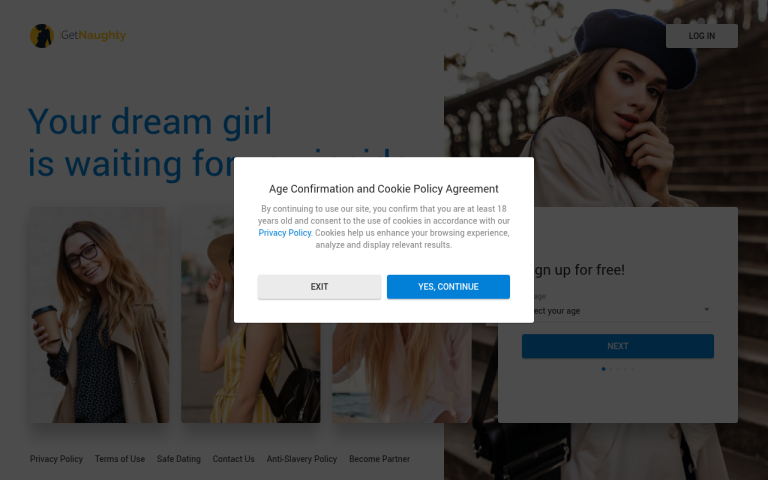Image resolution: width=768 pixels, height=480 pixels.
Task: Click the GetNaughty brand name text
Action: point(94,35)
